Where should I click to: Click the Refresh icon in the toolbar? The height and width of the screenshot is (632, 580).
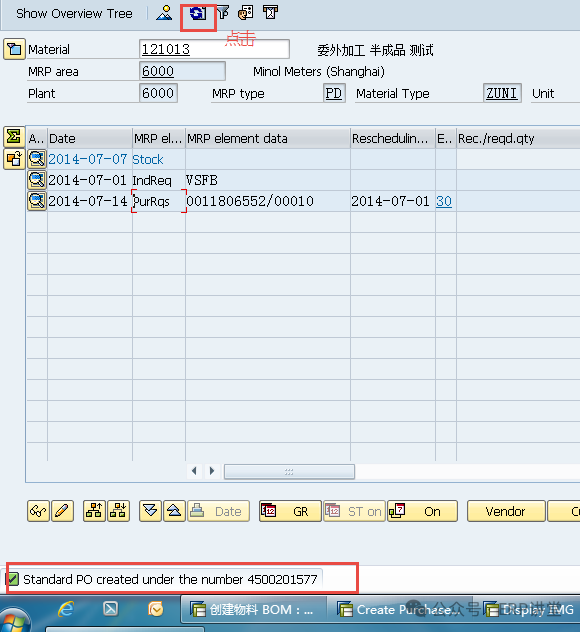coord(197,13)
